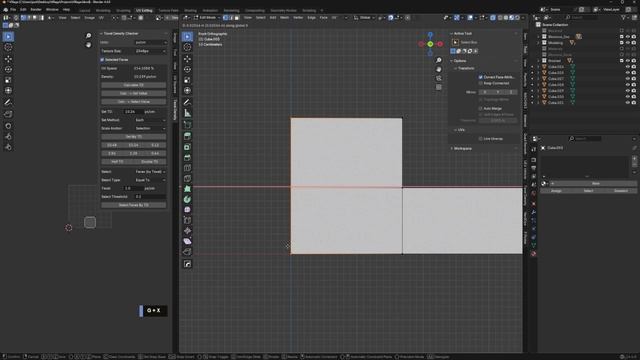Open the File menu
This screenshot has height=360, width=640.
coord(13,9)
